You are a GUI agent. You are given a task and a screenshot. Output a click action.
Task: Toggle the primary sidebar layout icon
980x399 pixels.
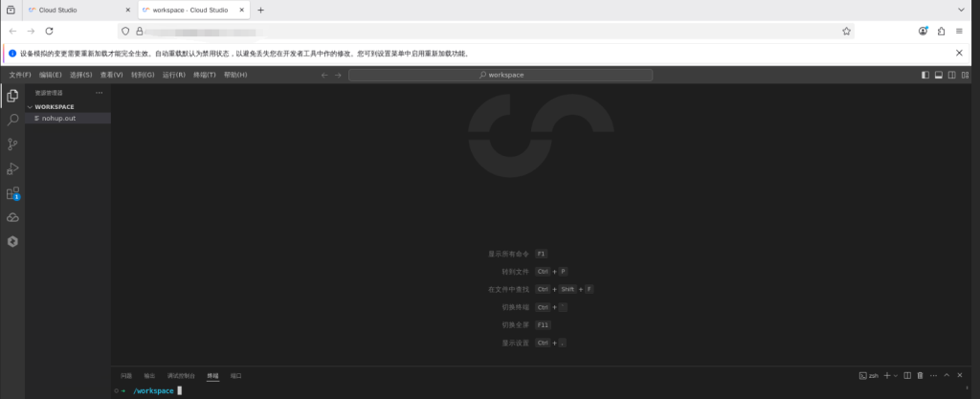pos(925,75)
